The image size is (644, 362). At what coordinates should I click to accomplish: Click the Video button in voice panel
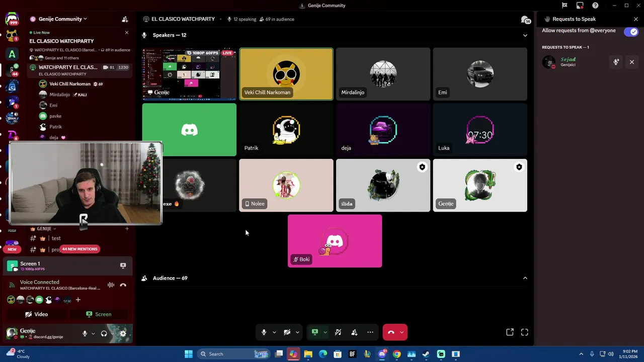point(37,314)
